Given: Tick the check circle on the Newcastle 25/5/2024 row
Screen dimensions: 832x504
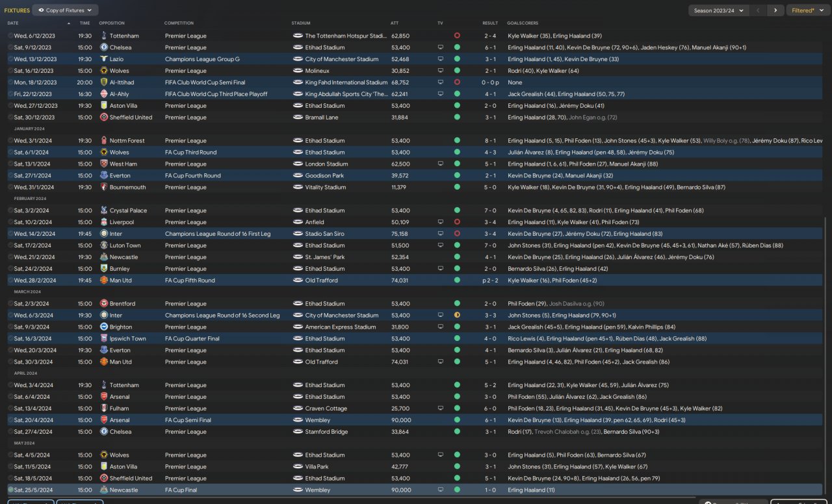Looking at the screenshot, I should click(10, 490).
